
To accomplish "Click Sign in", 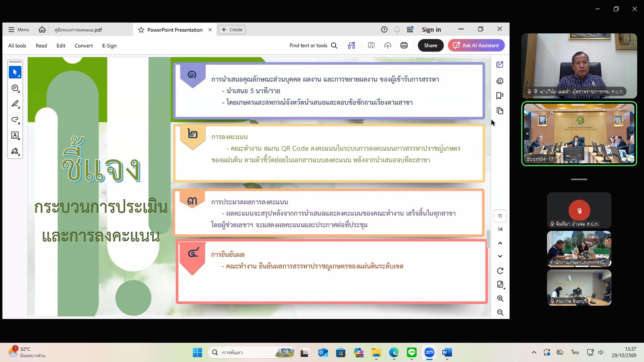I will (431, 30).
